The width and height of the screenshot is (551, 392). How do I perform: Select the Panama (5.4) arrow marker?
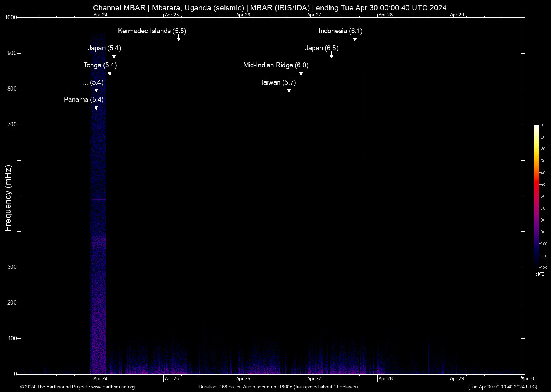click(x=96, y=107)
